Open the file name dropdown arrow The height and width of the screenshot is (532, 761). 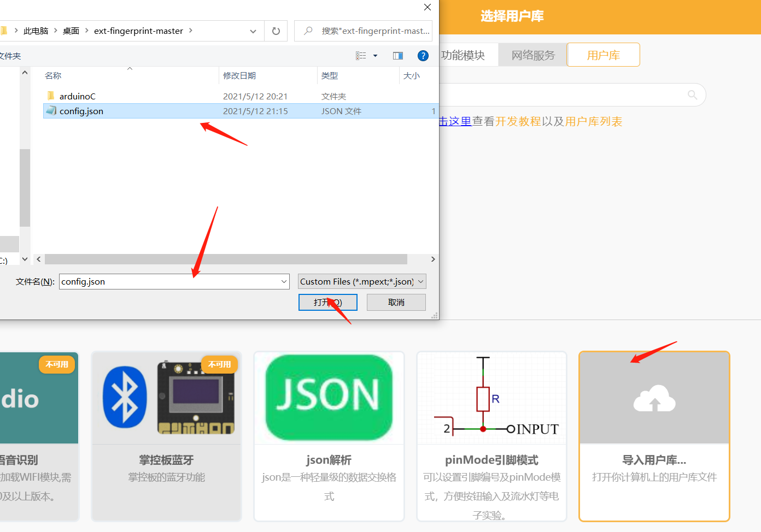pyautogui.click(x=284, y=281)
